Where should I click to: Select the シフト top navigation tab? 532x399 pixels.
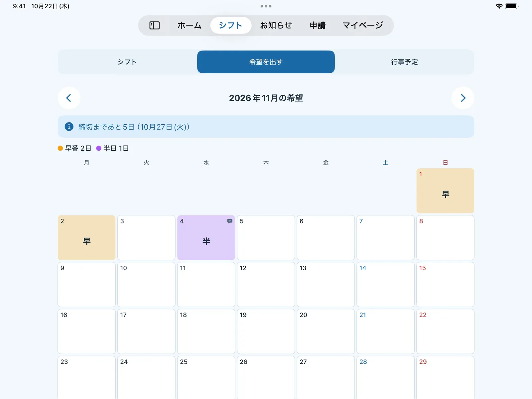click(x=231, y=25)
